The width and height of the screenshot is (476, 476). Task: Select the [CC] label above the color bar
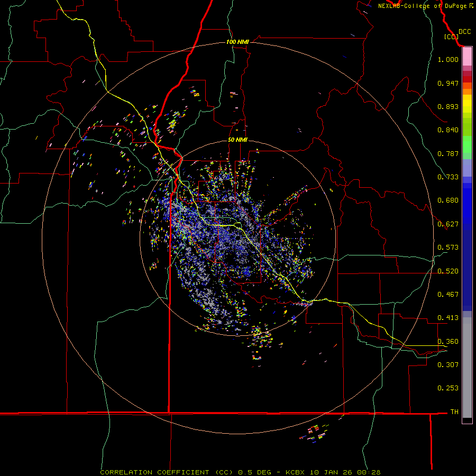point(451,36)
